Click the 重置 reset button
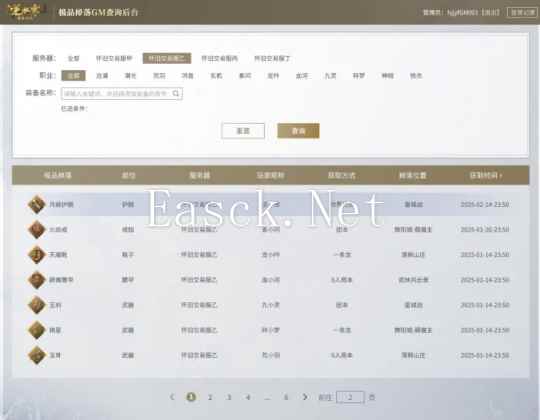Image resolution: width=540 pixels, height=420 pixels. pyautogui.click(x=243, y=131)
